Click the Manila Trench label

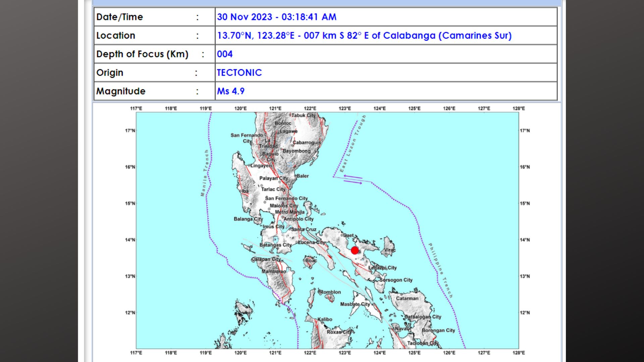tap(205, 173)
